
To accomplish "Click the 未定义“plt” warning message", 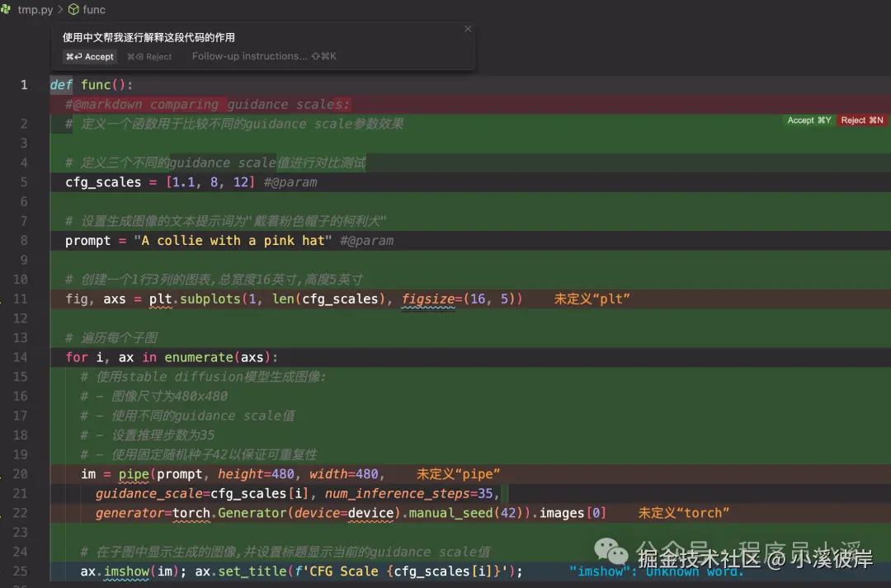I will click(x=592, y=299).
